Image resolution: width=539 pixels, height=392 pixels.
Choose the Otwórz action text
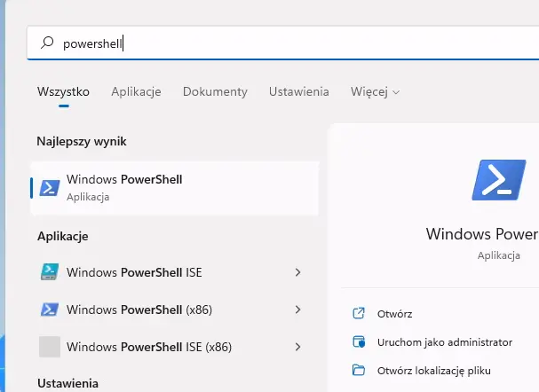coord(394,314)
